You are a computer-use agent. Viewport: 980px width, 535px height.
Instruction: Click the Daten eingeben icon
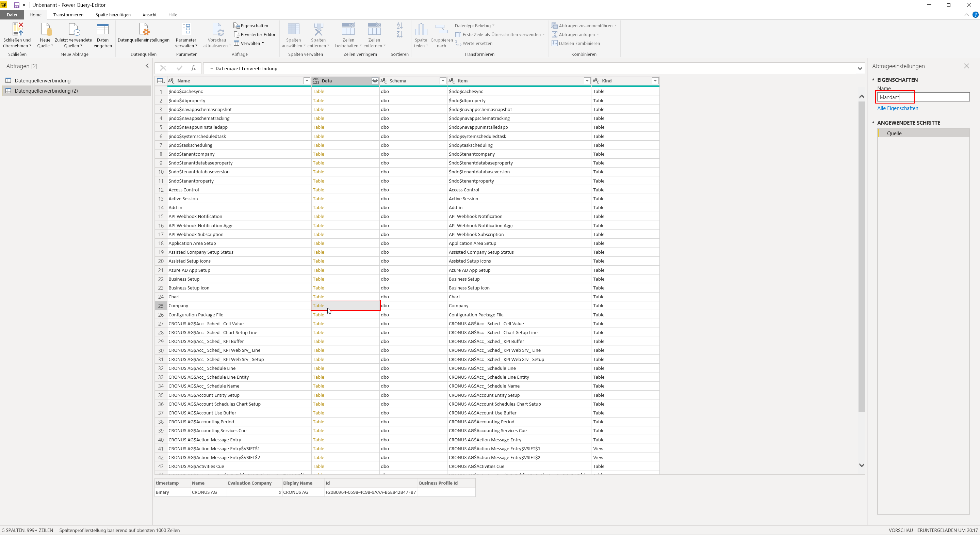pos(103,29)
